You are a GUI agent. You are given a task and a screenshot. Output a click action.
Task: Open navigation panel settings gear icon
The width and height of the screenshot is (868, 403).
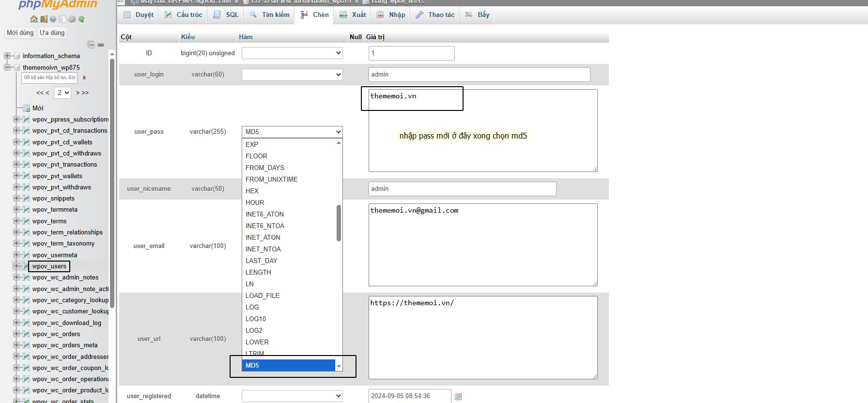click(72, 19)
